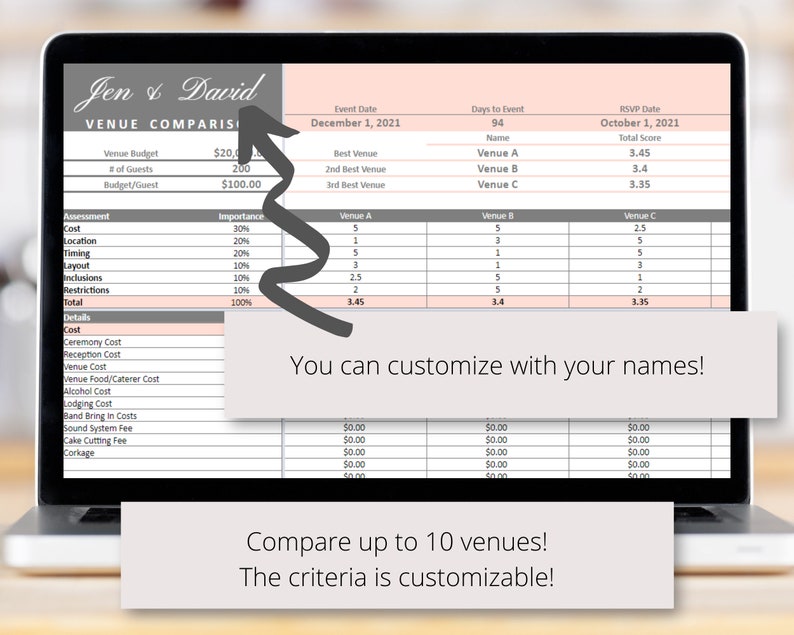This screenshot has height=635, width=794.
Task: Select the Venue A total 3.45 in the Total row
Action: 355,302
